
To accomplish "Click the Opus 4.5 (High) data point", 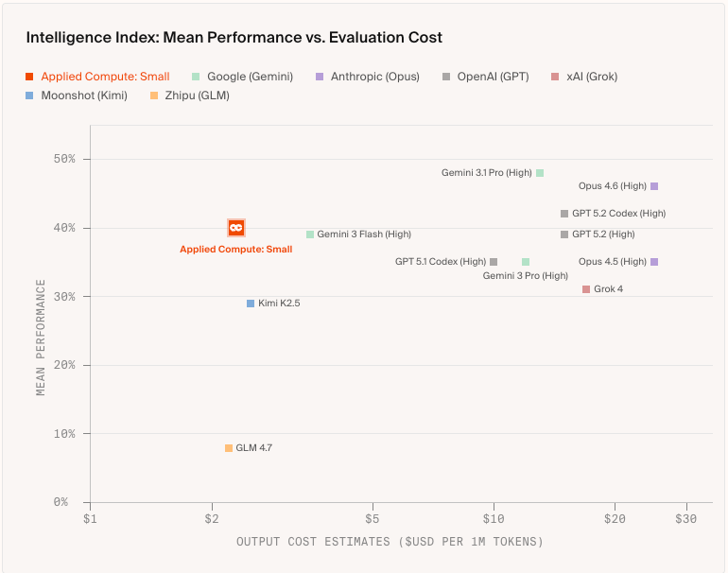I will tap(654, 262).
